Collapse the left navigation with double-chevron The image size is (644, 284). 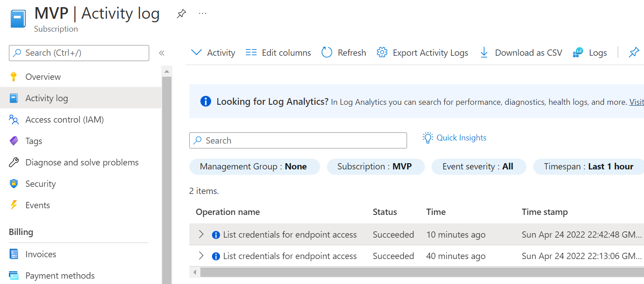click(x=162, y=53)
